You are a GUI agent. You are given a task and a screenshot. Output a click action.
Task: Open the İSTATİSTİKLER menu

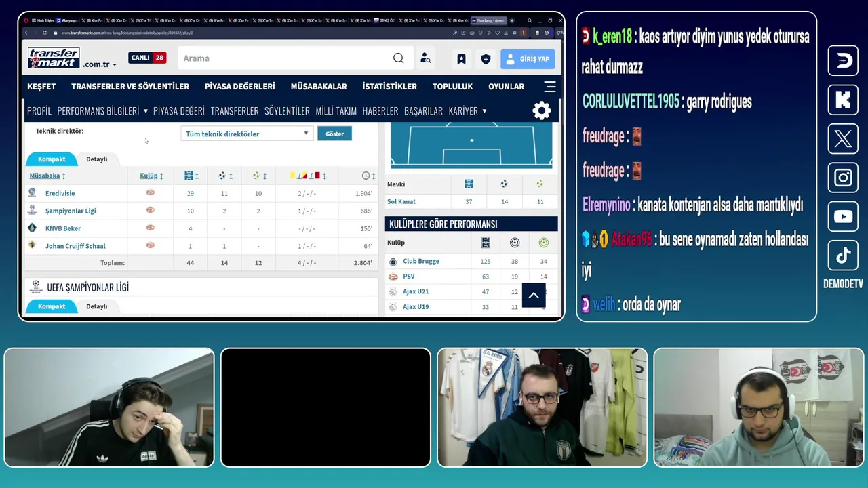click(x=390, y=87)
